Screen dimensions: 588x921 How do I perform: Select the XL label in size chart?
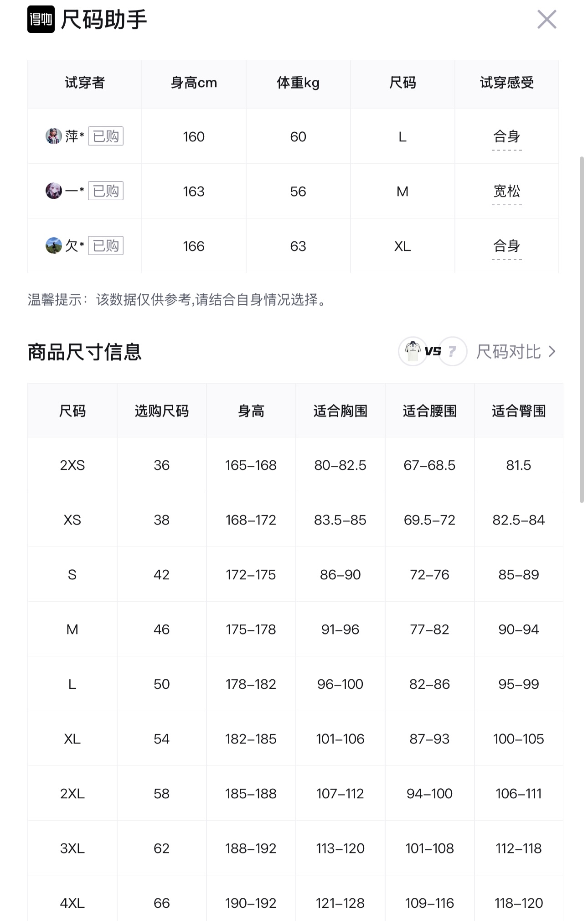(72, 739)
